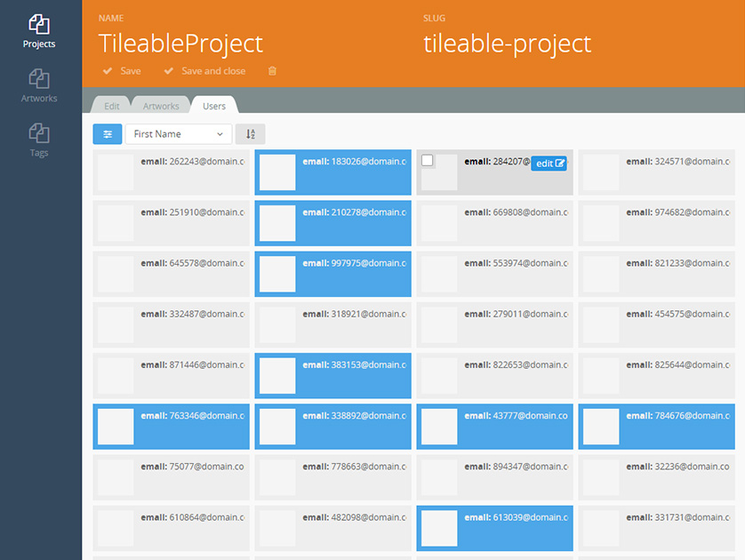Click Save and close
Image resolution: width=745 pixels, height=560 pixels.
pyautogui.click(x=205, y=71)
